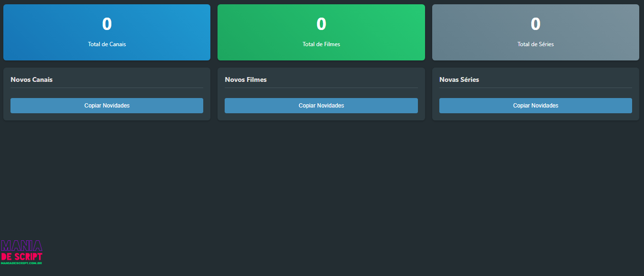Select the Total de Canais blue card
The width and height of the screenshot is (644, 276).
(x=107, y=32)
